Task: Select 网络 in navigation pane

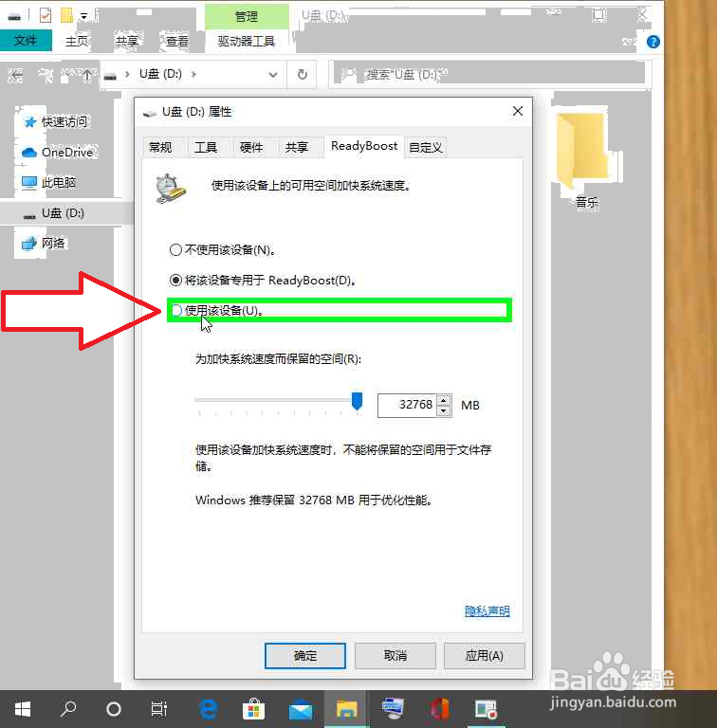Action: (x=44, y=244)
